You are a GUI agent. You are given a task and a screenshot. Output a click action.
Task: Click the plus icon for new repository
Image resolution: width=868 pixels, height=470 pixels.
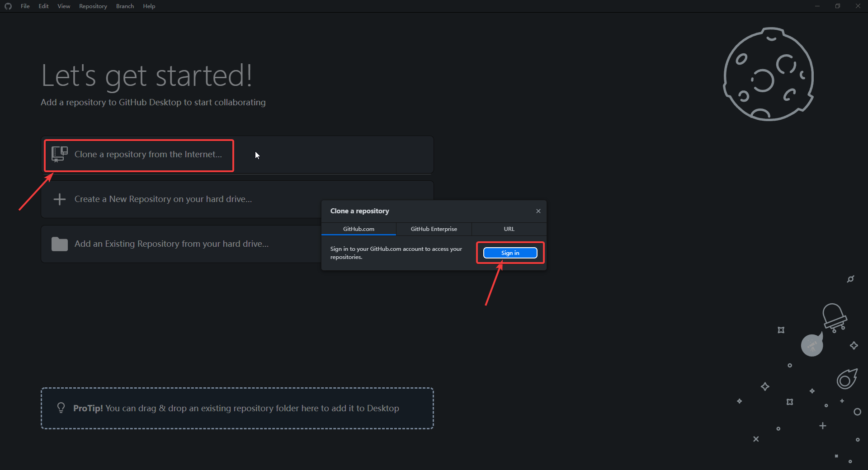click(59, 199)
